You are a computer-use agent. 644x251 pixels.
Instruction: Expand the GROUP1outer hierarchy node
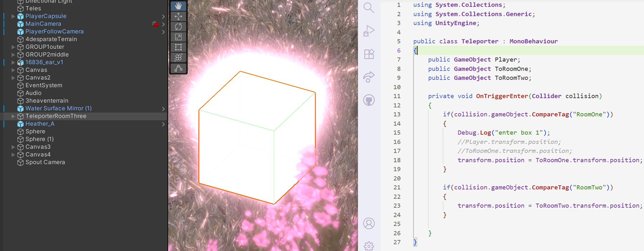[x=13, y=47]
